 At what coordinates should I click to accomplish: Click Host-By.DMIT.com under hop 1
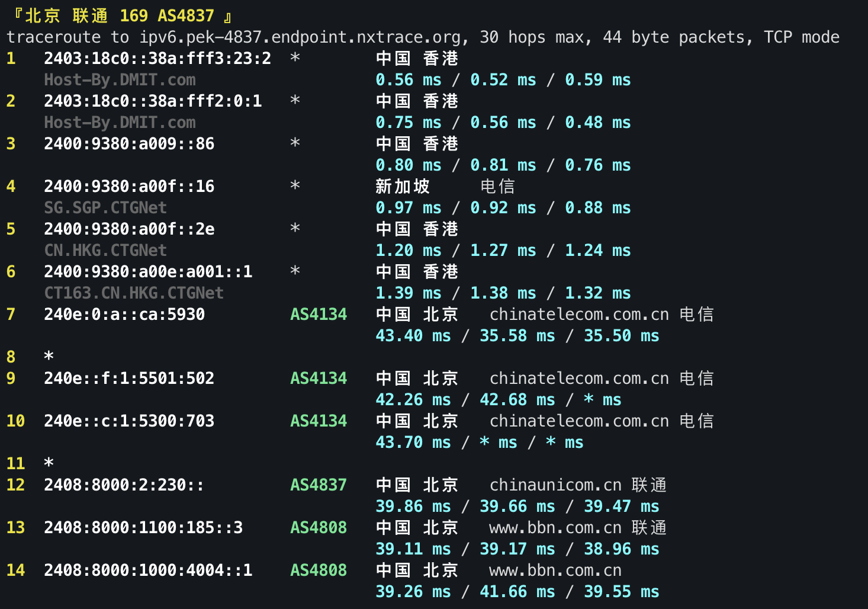(x=120, y=80)
